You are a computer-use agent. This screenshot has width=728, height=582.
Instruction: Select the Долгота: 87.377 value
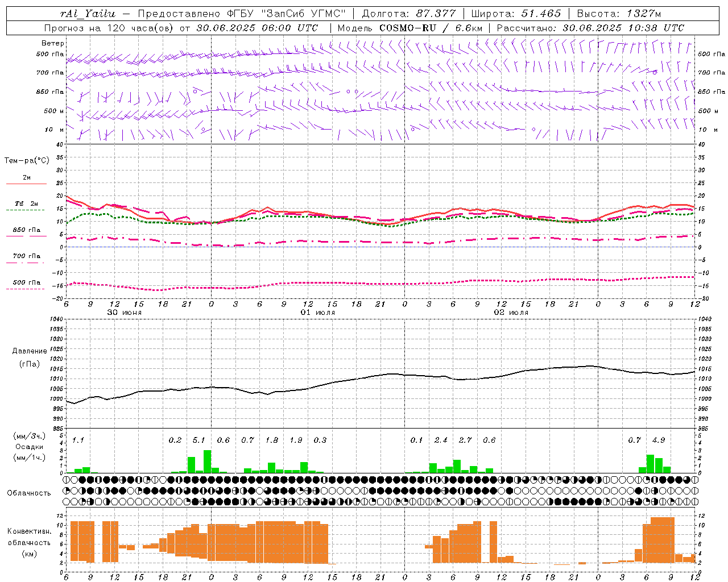(x=408, y=14)
